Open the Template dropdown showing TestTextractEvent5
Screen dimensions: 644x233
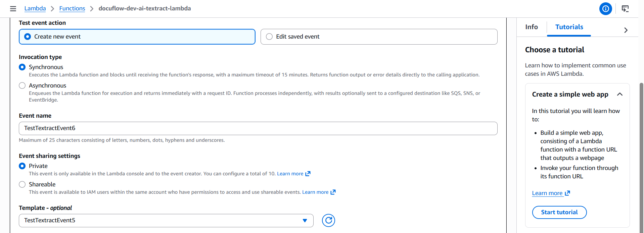166,220
